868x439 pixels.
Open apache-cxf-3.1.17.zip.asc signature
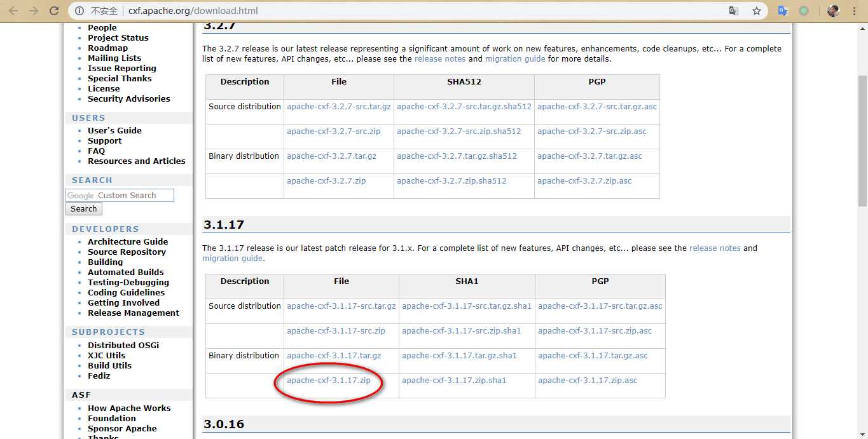coord(588,380)
